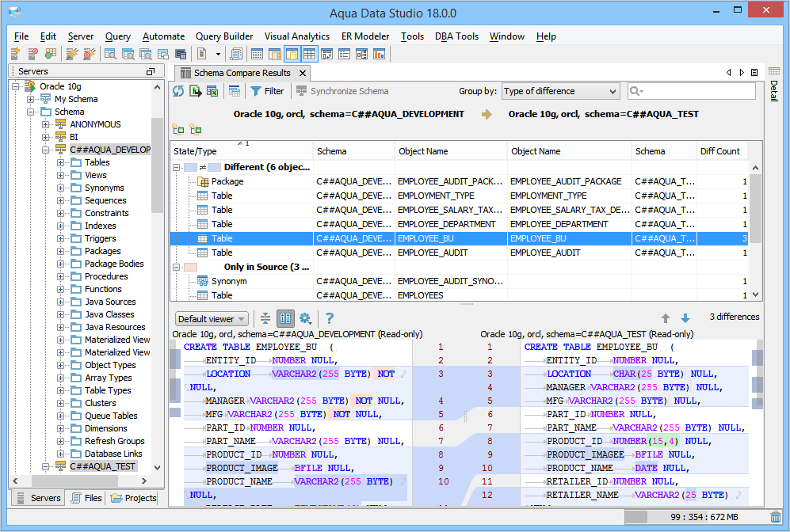This screenshot has width=790, height=532.
Task: Expand the Tables folder node
Action: point(60,162)
